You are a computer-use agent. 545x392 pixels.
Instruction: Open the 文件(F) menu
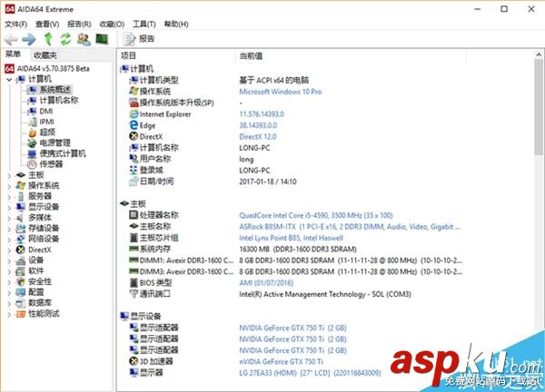16,24
